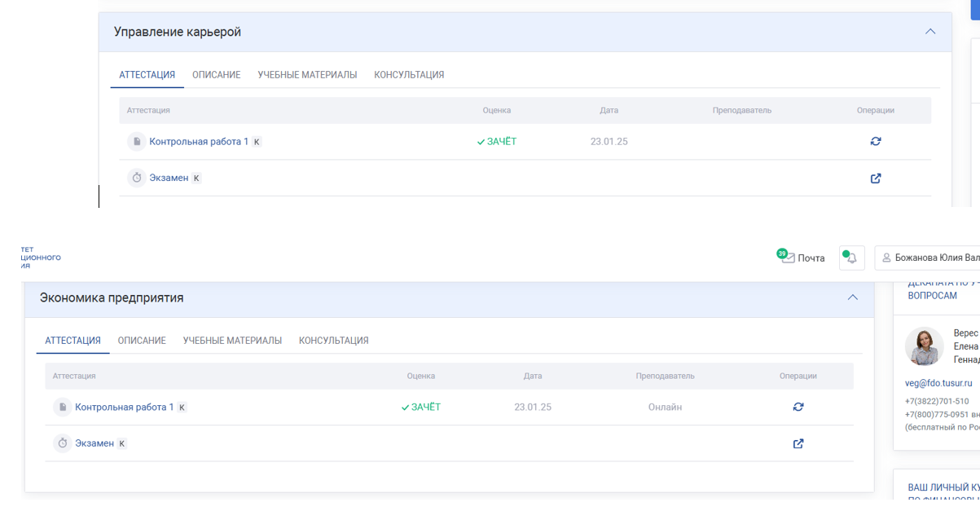
Task: Open Экзамен link in Экономика предприятия
Action: [x=94, y=443]
